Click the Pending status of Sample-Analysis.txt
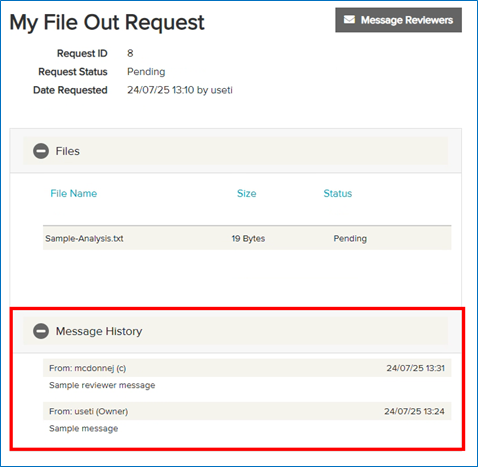 point(350,239)
